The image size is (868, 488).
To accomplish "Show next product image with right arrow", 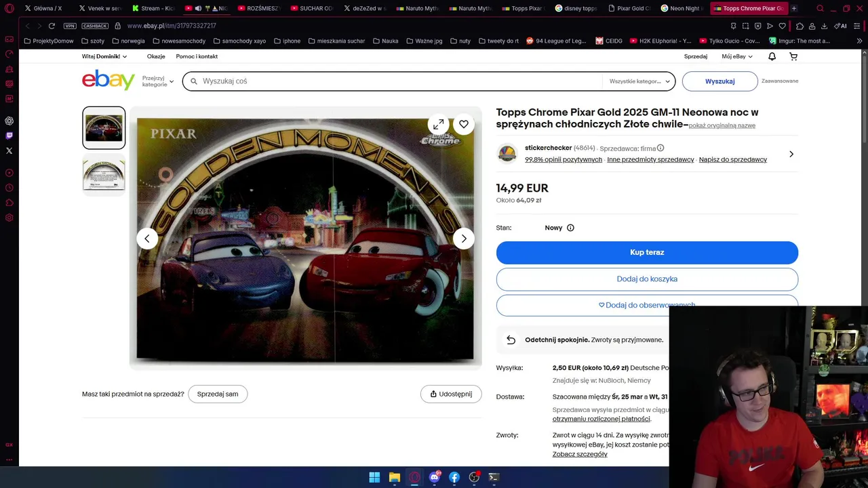I will (464, 239).
